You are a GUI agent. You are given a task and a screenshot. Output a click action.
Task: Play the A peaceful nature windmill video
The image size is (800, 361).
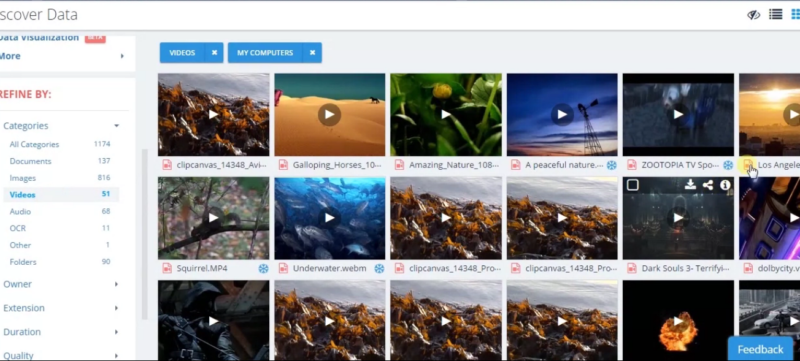[x=562, y=115]
